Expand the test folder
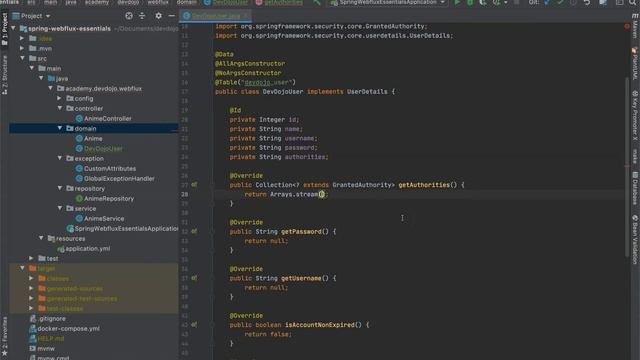Screen dimensions: 640x360 tap(31, 258)
